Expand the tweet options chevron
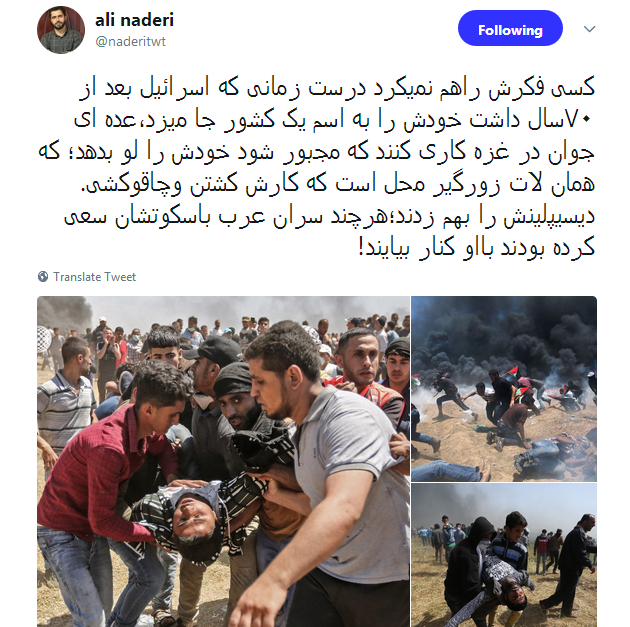Image resolution: width=630 pixels, height=627 pixels. (589, 29)
